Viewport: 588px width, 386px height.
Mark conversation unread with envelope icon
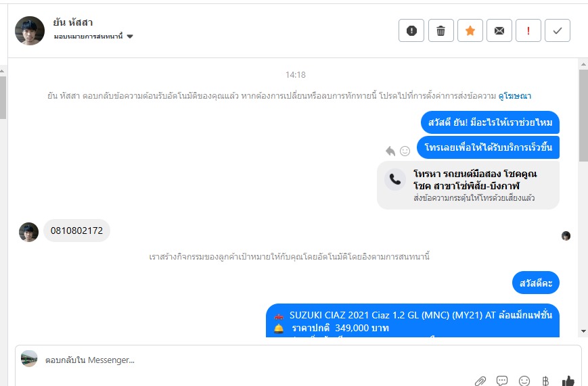coord(499,30)
